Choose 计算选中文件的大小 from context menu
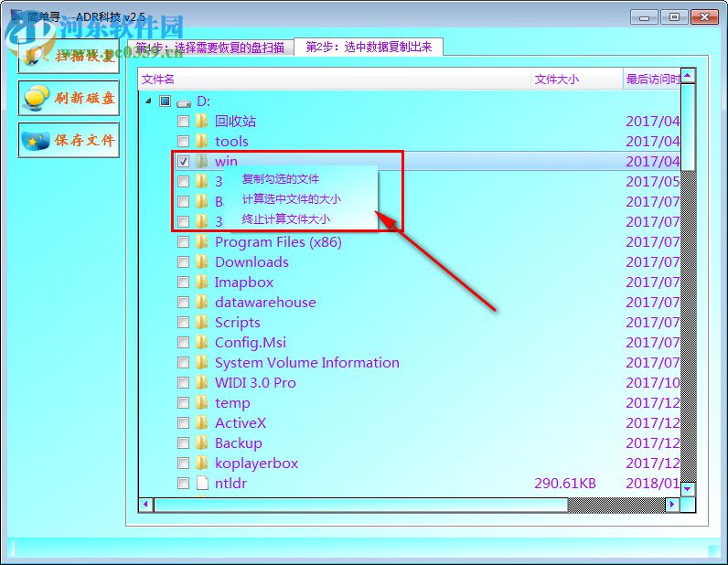728x565 pixels. 292,199
